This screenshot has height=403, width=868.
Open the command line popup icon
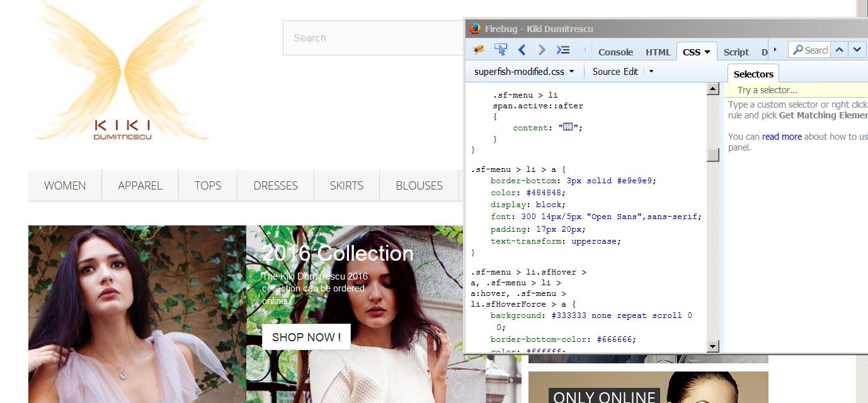[x=563, y=50]
